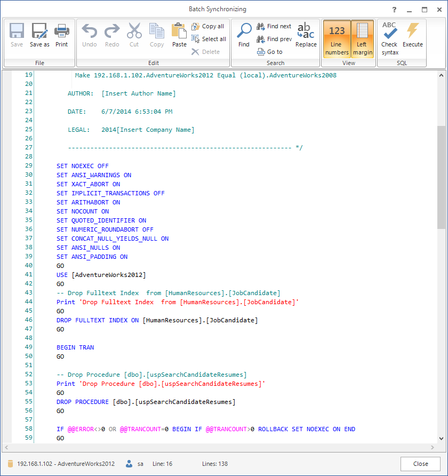The width and height of the screenshot is (448, 476).
Task: Open the Find tool
Action: [x=244, y=35]
